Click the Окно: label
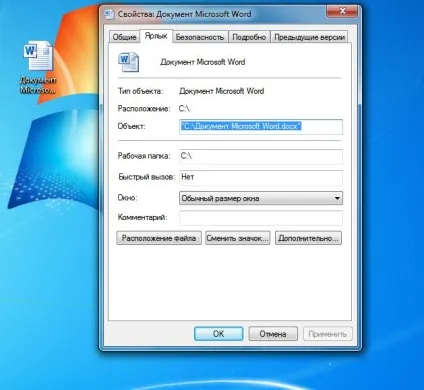The height and width of the screenshot is (390, 424). [127, 198]
